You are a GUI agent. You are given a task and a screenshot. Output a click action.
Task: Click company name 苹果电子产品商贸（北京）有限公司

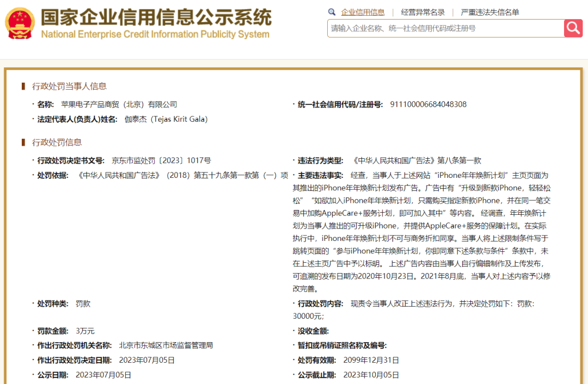[x=119, y=104]
